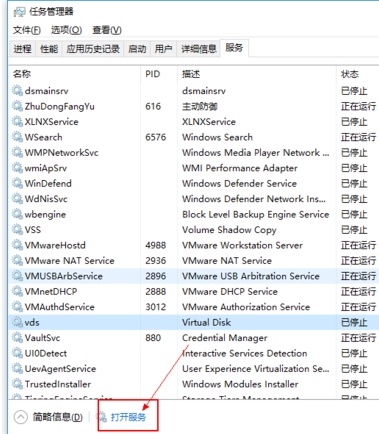379x434 pixels.
Task: Open the 选项(O) menu
Action: [66, 30]
